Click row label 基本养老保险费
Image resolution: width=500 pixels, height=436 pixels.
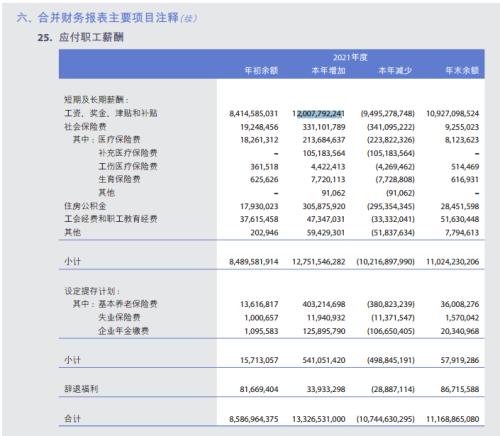(x=128, y=304)
